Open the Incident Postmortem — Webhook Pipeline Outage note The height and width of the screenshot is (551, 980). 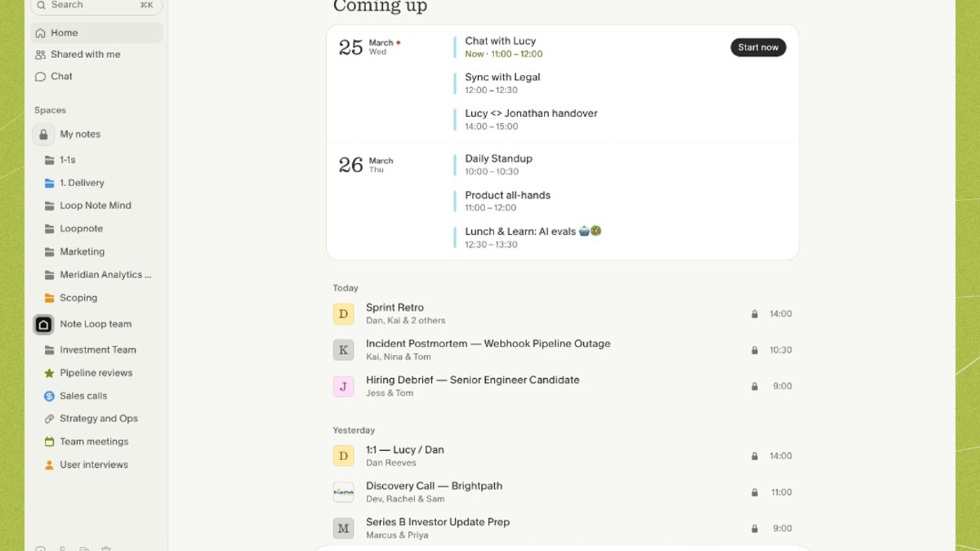pyautogui.click(x=562, y=350)
